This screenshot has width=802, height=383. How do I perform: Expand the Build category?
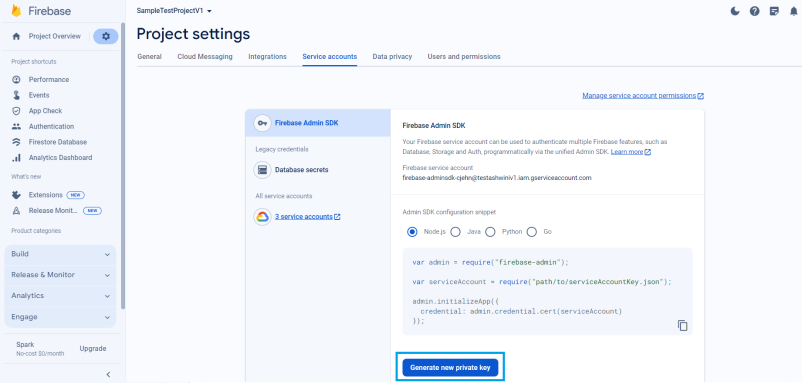60,254
